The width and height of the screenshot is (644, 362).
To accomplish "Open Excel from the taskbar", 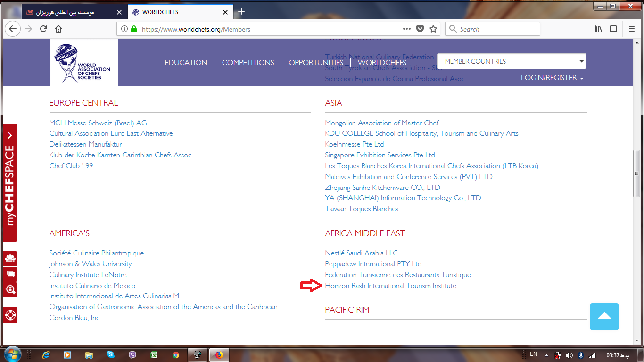I will coord(154,355).
